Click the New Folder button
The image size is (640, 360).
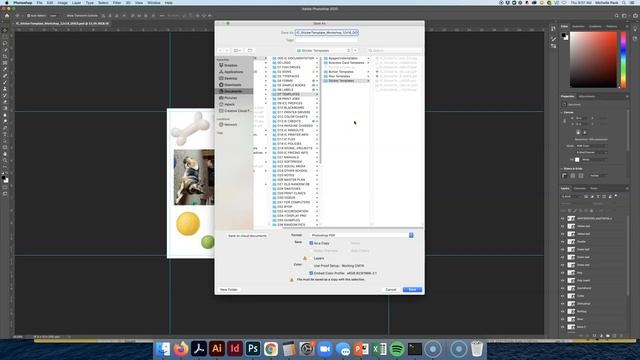[x=229, y=289]
